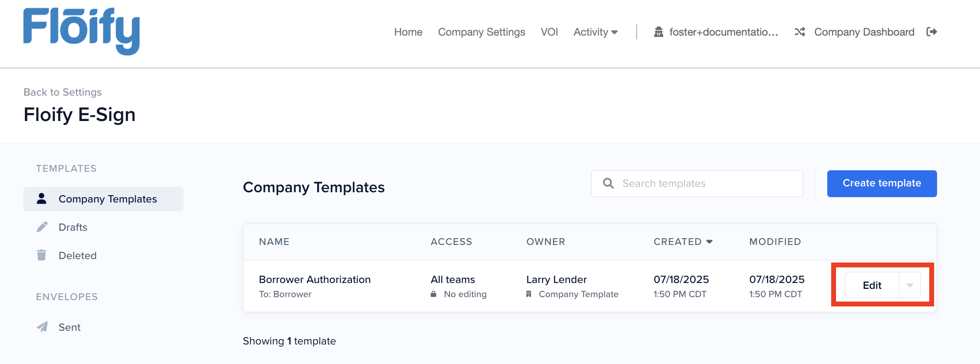Go to VOI in the top navigation

click(x=549, y=32)
